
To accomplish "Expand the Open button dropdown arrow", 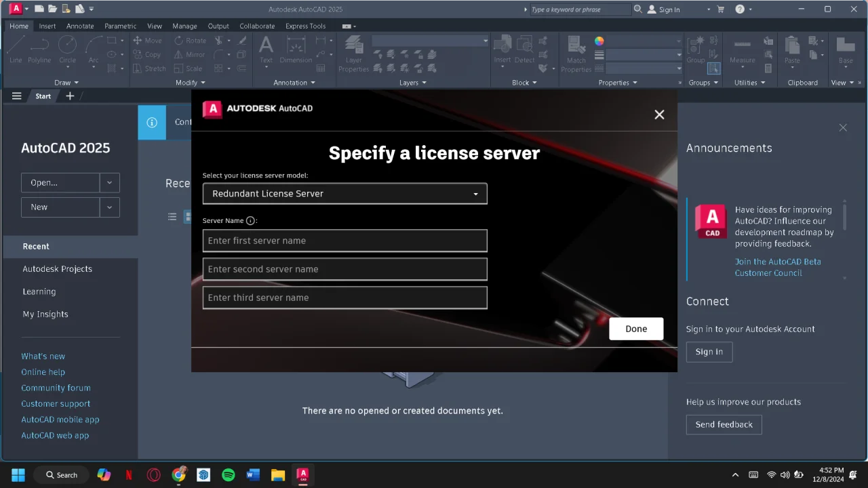I will tap(109, 182).
